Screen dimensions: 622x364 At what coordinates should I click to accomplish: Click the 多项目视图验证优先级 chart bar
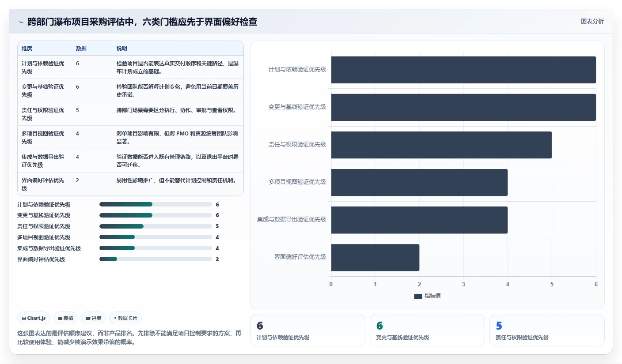[x=419, y=182]
